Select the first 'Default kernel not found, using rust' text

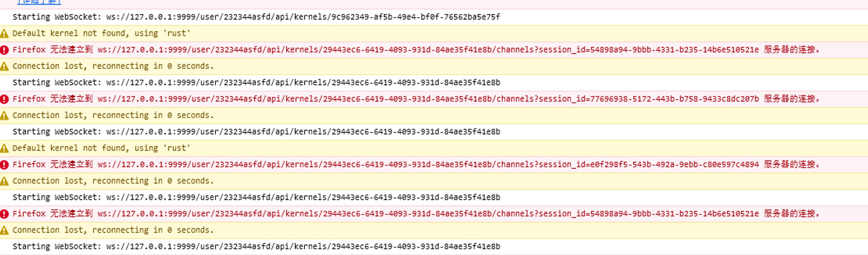pos(102,33)
